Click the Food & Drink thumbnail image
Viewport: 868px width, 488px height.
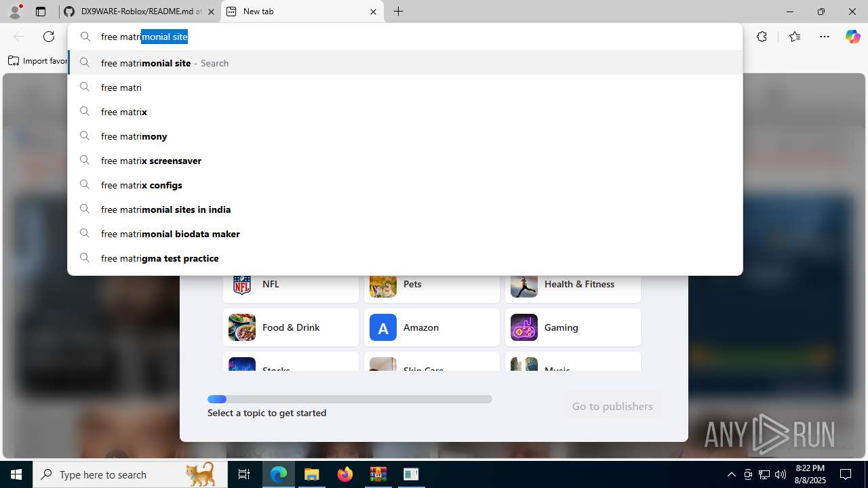(242, 327)
